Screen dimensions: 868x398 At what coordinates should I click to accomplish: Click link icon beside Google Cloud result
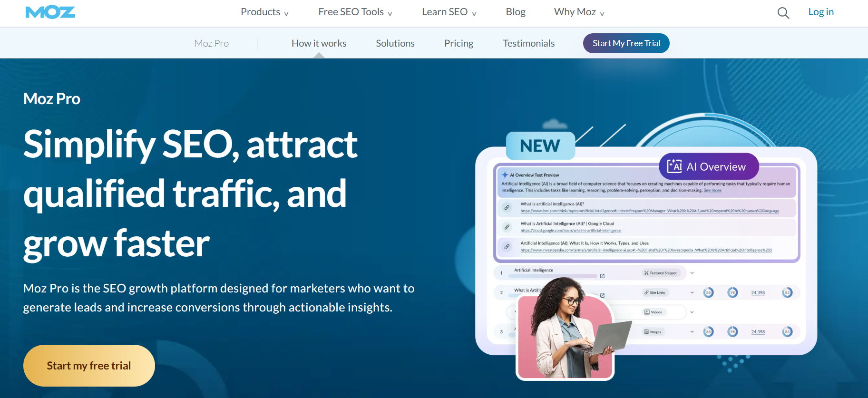tap(507, 227)
